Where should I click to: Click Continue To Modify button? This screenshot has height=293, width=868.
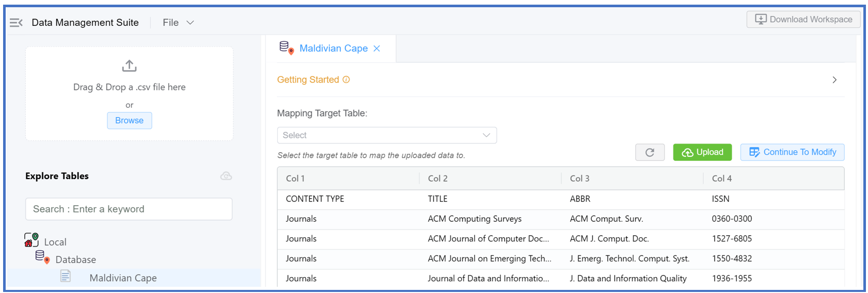[792, 152]
